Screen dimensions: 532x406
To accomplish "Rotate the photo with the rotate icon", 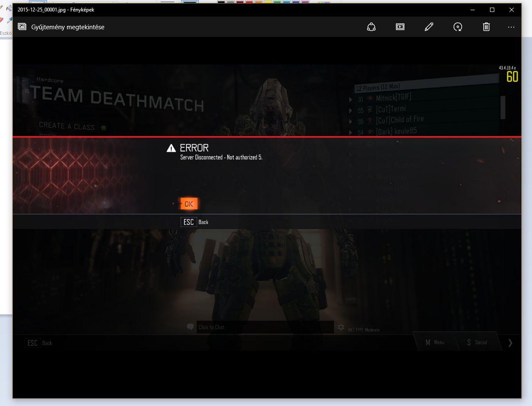I will tap(458, 27).
